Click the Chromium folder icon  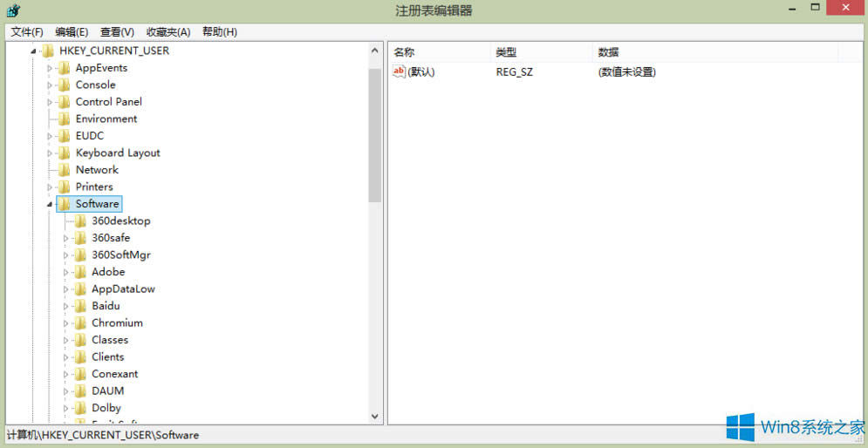[80, 323]
